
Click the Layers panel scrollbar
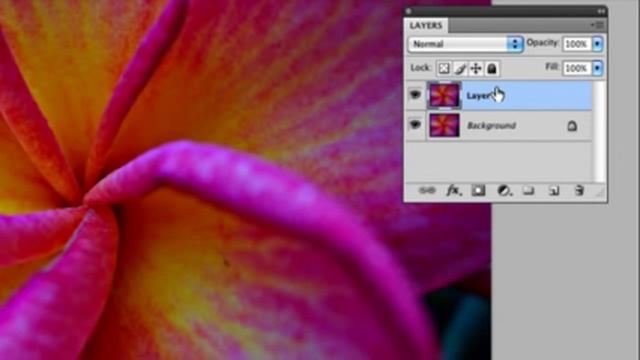[x=599, y=131]
